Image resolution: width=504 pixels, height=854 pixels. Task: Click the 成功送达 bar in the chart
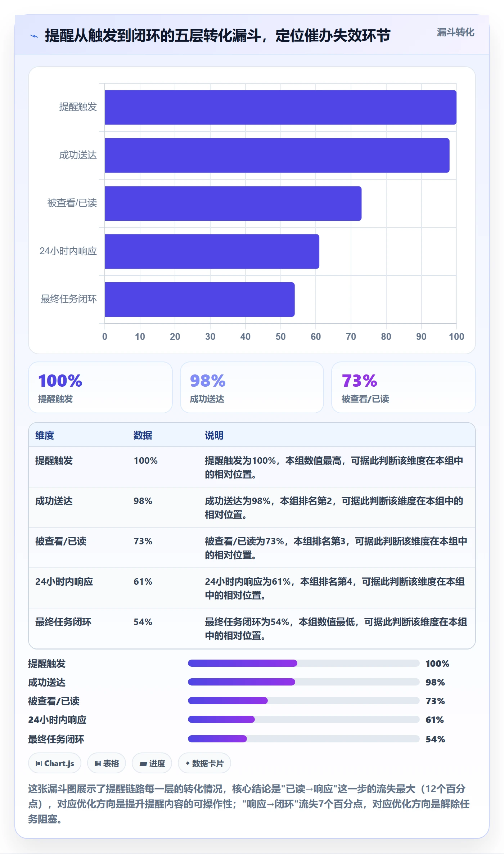[277, 155]
